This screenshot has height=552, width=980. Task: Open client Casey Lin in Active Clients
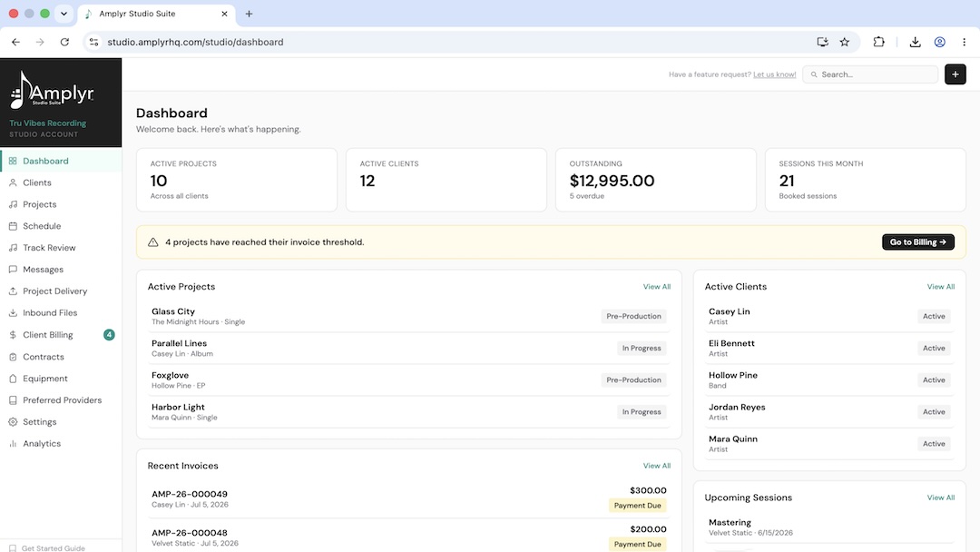(829, 316)
